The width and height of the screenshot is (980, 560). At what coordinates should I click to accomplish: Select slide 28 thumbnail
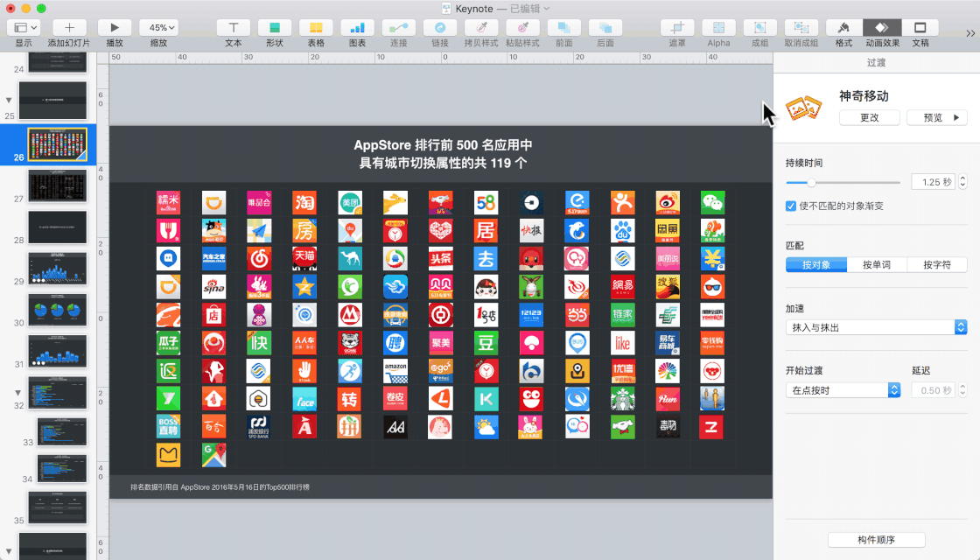pyautogui.click(x=58, y=227)
